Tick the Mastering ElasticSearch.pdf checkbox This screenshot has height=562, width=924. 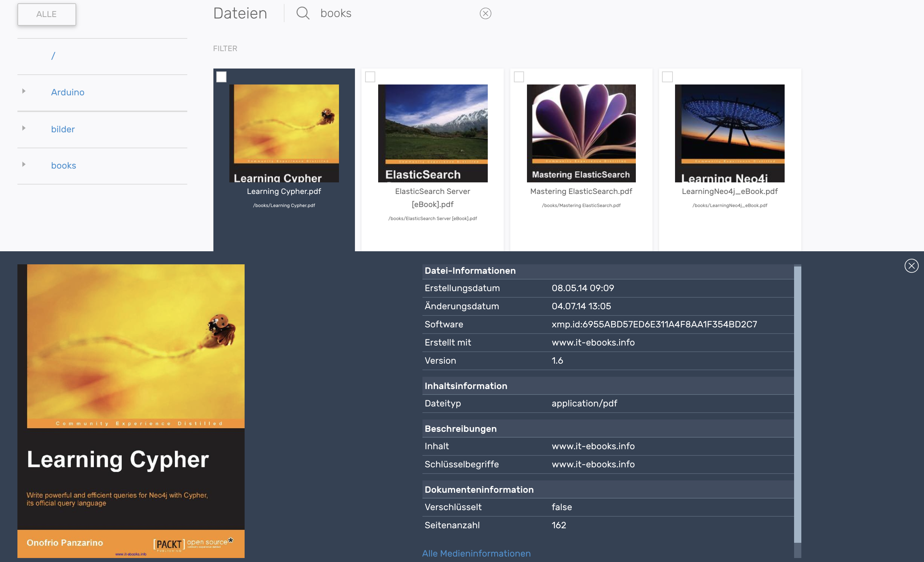(x=519, y=77)
